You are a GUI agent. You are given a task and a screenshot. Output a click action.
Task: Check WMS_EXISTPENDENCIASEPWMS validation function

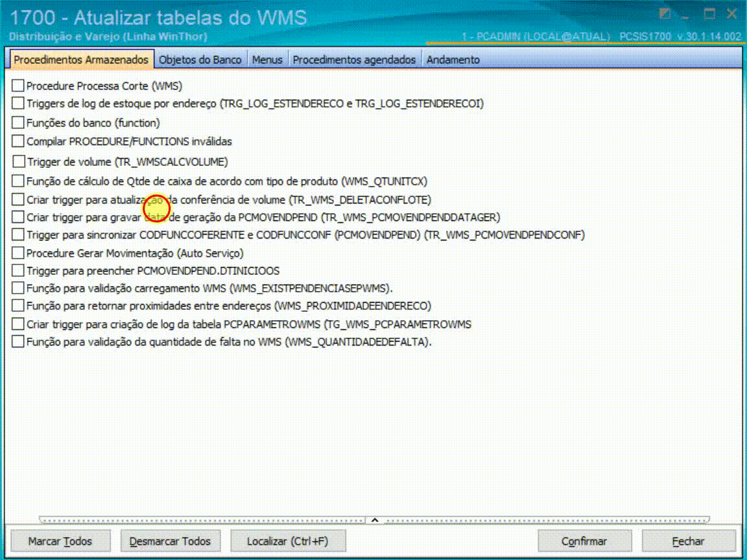pyautogui.click(x=18, y=288)
